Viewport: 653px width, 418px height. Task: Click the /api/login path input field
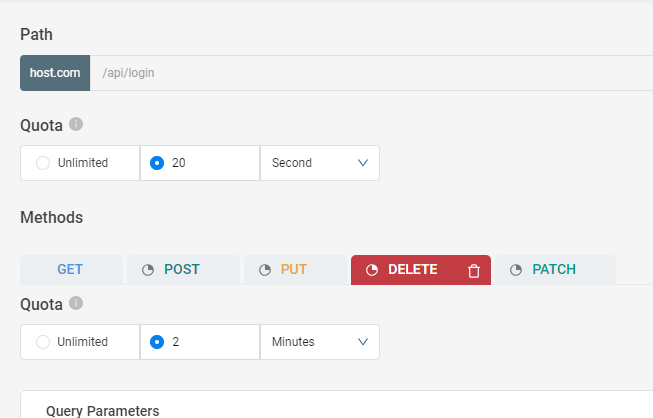tap(370, 73)
